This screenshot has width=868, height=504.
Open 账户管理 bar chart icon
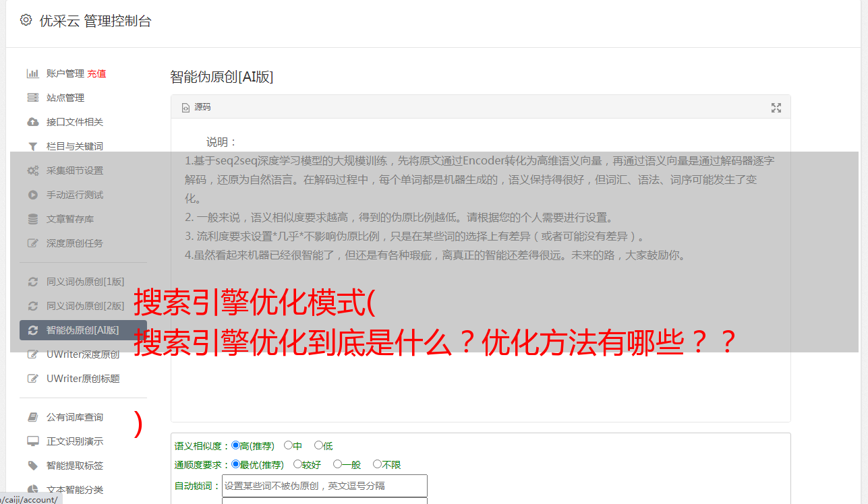point(32,73)
